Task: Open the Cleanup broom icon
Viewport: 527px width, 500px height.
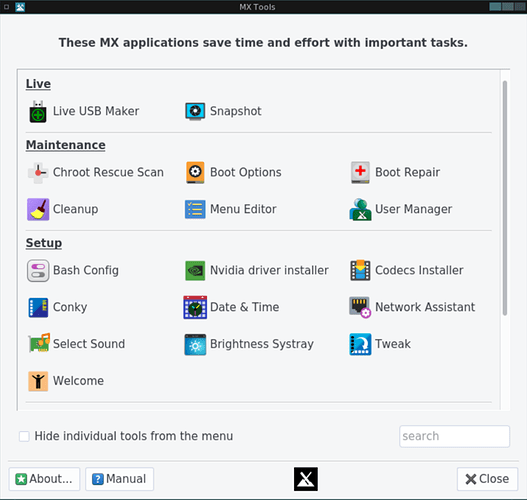Action: coord(38,209)
